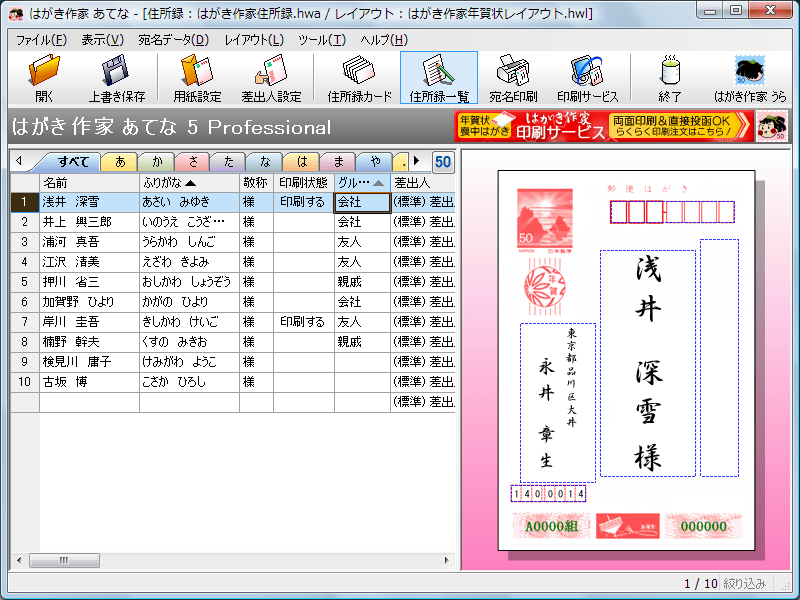Launch はがき作家 うら from toolbar
Image resolution: width=800 pixels, height=600 pixels.
[750, 78]
